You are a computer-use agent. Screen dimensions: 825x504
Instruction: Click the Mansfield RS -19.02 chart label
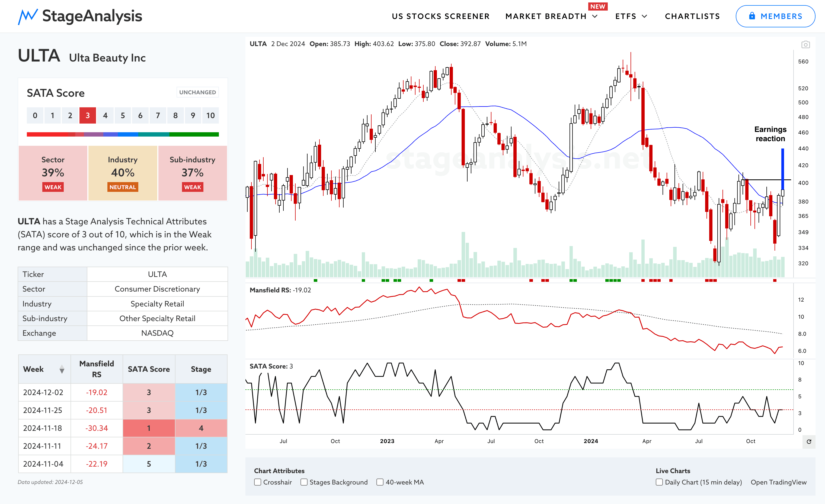[x=280, y=290]
